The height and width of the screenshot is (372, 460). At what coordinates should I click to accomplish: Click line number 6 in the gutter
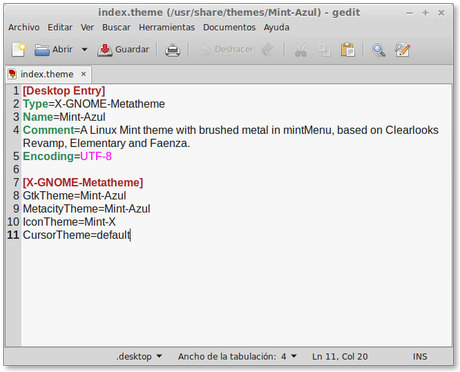tap(16, 169)
